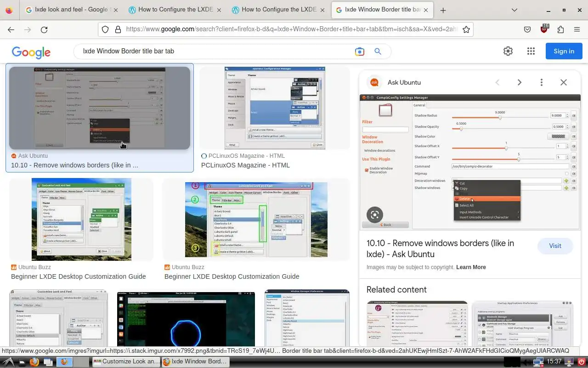
Task: Close the image preview panel
Action: pos(564,82)
